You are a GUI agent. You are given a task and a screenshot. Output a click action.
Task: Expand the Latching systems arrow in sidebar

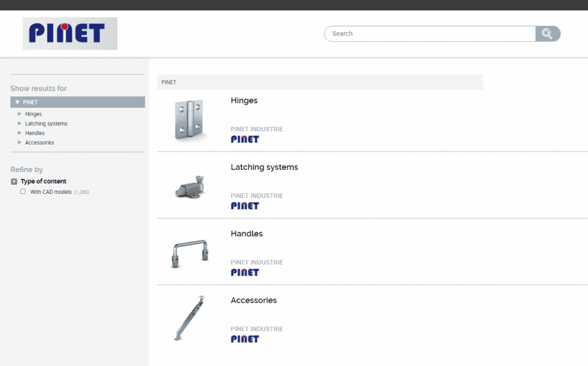(20, 123)
